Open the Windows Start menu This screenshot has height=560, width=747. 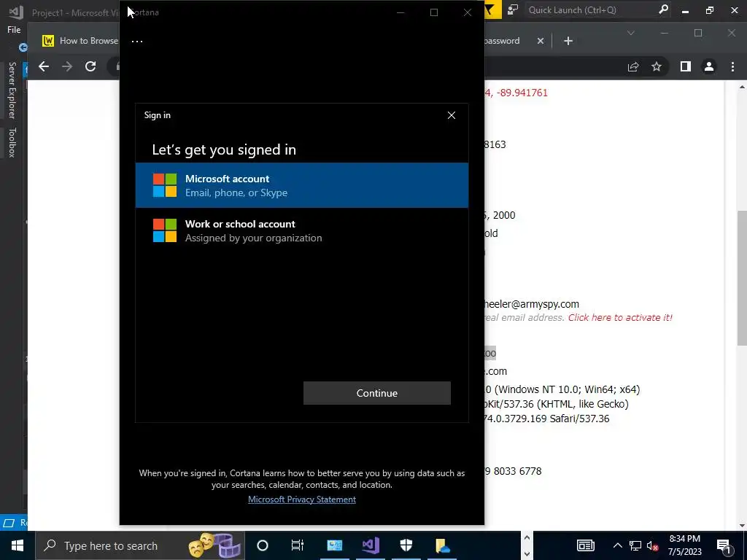18,545
